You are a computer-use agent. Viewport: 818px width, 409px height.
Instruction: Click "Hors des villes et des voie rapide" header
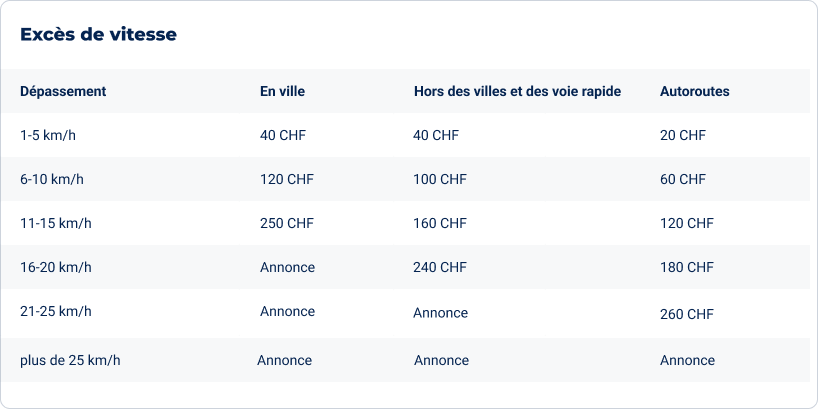(x=518, y=91)
